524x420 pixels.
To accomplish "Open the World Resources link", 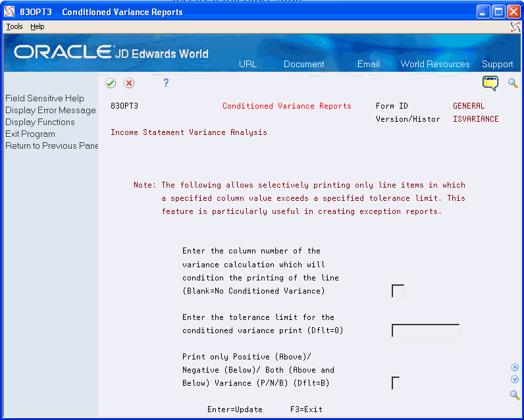I will coord(434,64).
